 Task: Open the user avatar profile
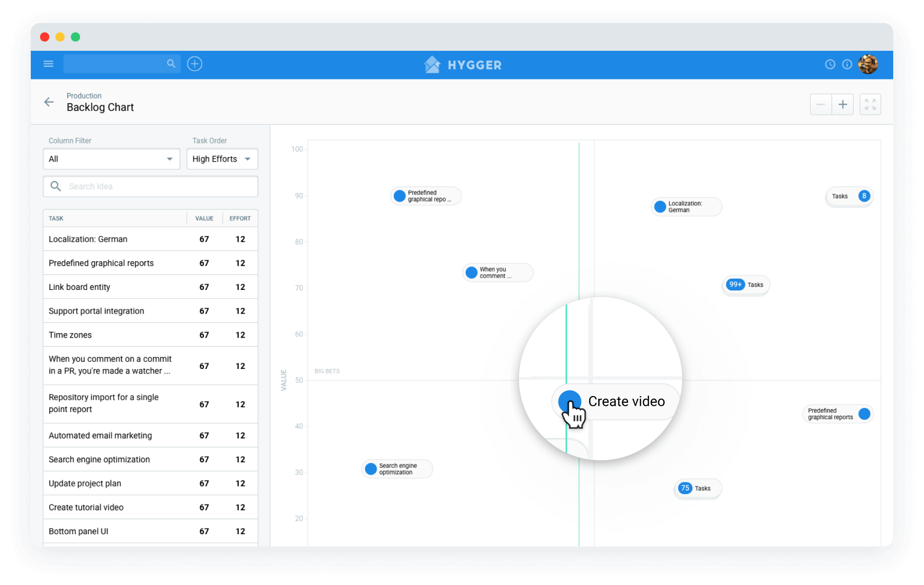coord(868,65)
